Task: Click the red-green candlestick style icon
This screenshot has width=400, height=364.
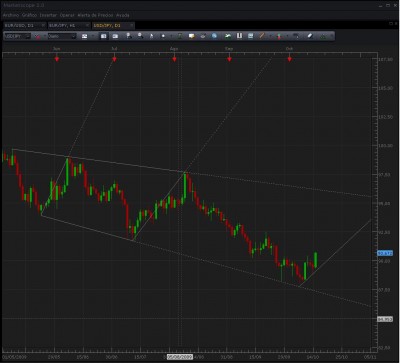Action: pos(279,36)
